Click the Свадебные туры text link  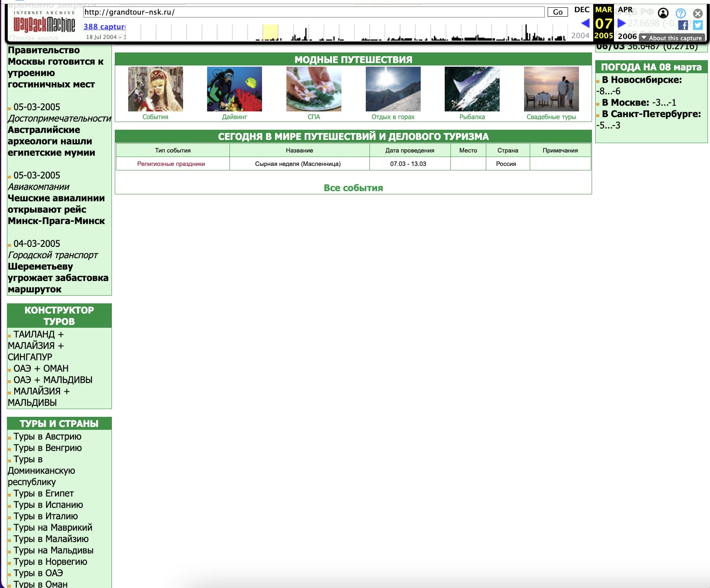point(551,117)
